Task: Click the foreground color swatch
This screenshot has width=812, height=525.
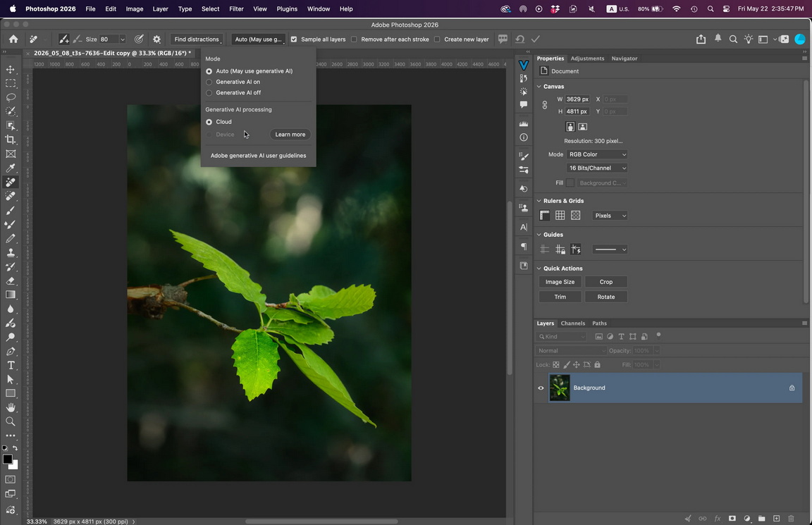Action: point(7,459)
